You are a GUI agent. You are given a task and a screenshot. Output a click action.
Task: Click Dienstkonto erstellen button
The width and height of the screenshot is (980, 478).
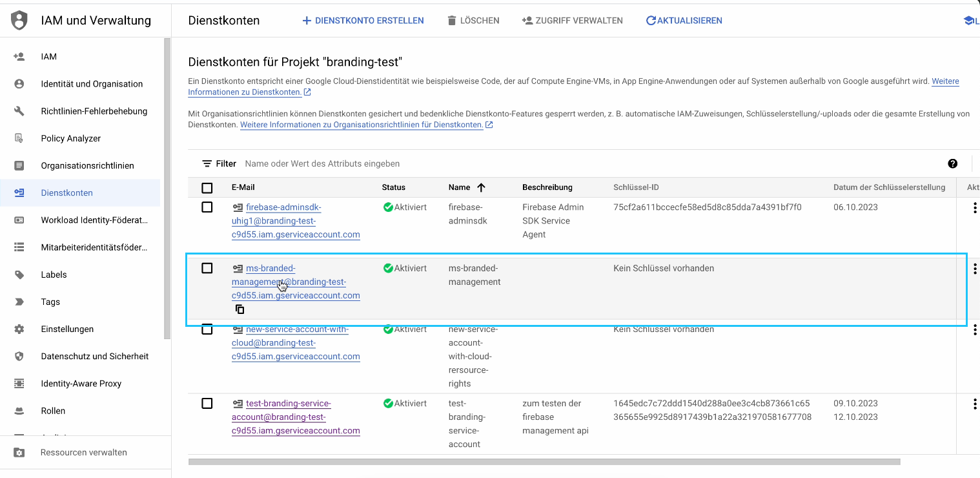click(363, 21)
